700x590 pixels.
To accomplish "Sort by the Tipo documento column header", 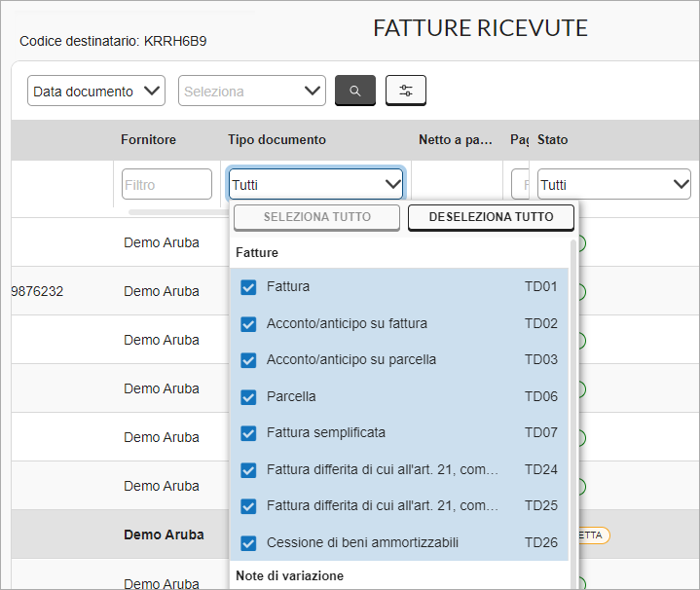I will pyautogui.click(x=276, y=139).
